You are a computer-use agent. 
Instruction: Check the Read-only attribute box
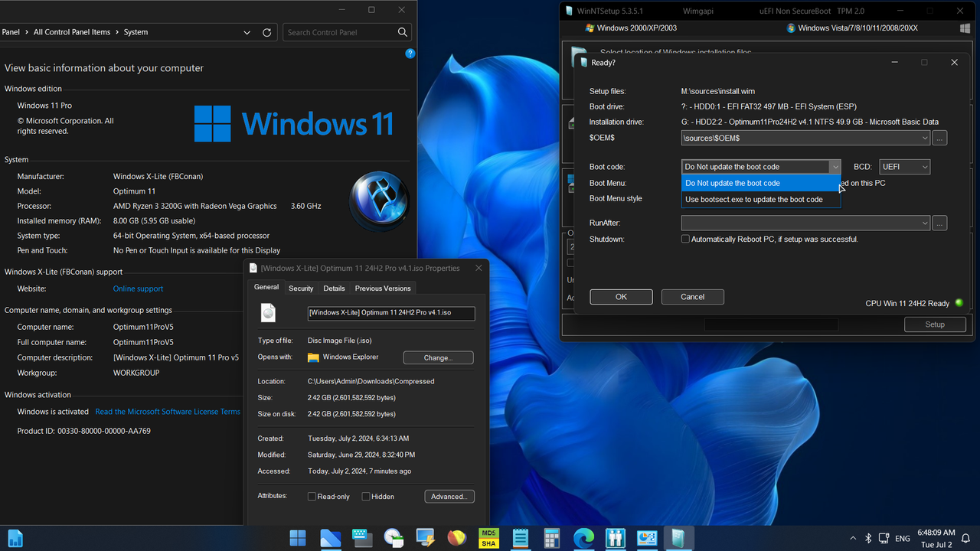tap(313, 496)
